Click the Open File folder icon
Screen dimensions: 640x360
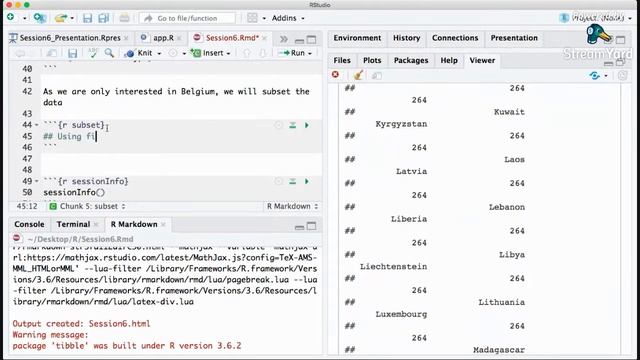click(61, 18)
